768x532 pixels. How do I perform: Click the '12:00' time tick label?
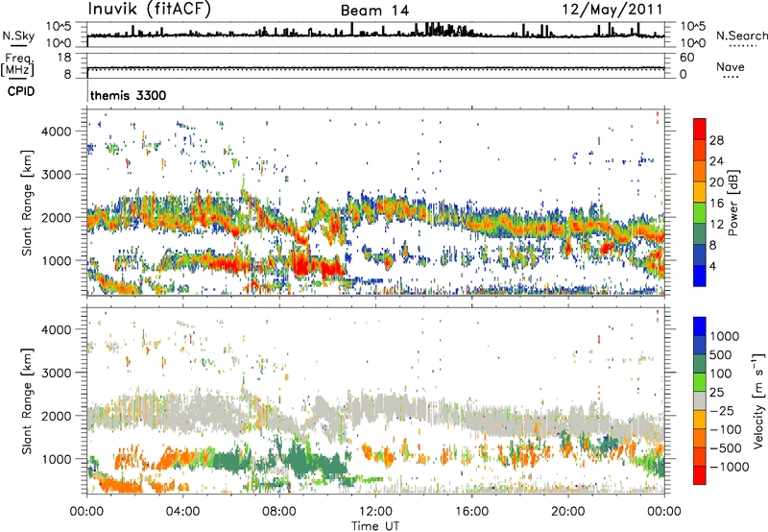click(x=375, y=512)
